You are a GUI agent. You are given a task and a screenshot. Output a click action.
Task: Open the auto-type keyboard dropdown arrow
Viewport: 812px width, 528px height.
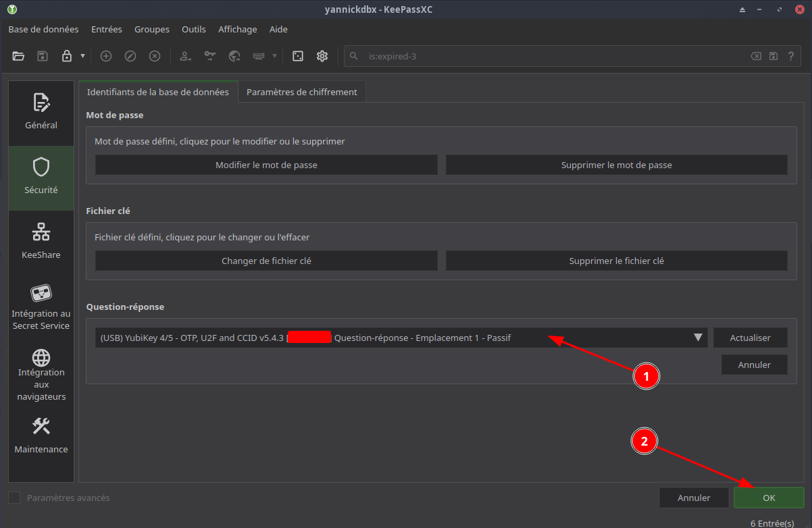coord(274,56)
